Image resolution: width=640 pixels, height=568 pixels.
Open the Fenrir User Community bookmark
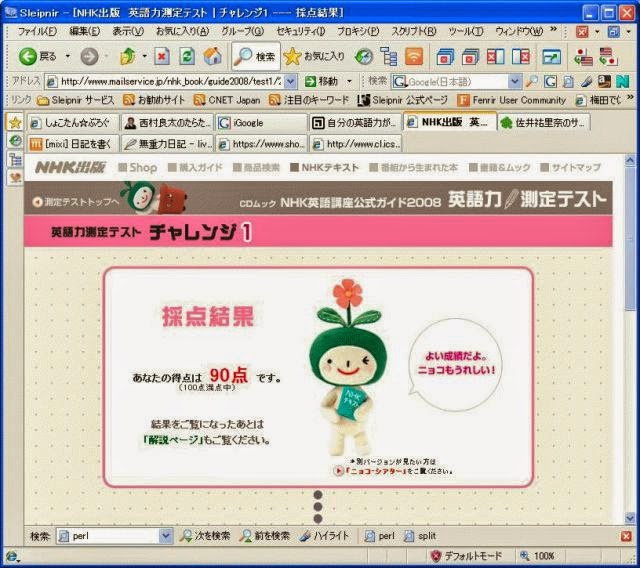(511, 100)
